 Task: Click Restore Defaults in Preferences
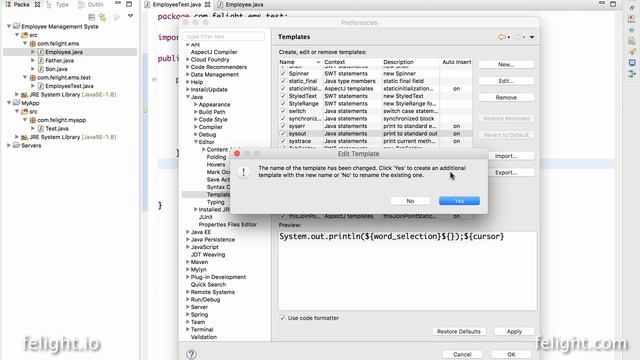coord(458,331)
